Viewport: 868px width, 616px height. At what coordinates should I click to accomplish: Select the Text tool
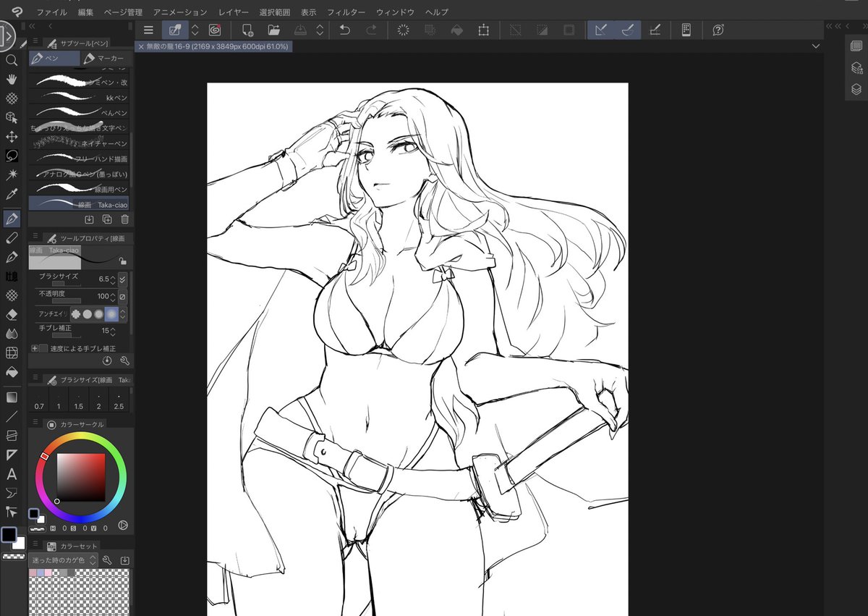[x=11, y=473]
